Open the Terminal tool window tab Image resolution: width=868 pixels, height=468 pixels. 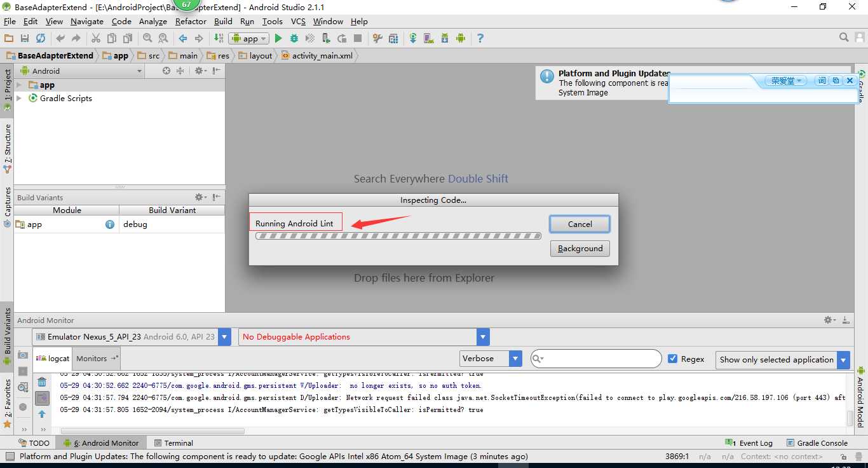pyautogui.click(x=172, y=443)
